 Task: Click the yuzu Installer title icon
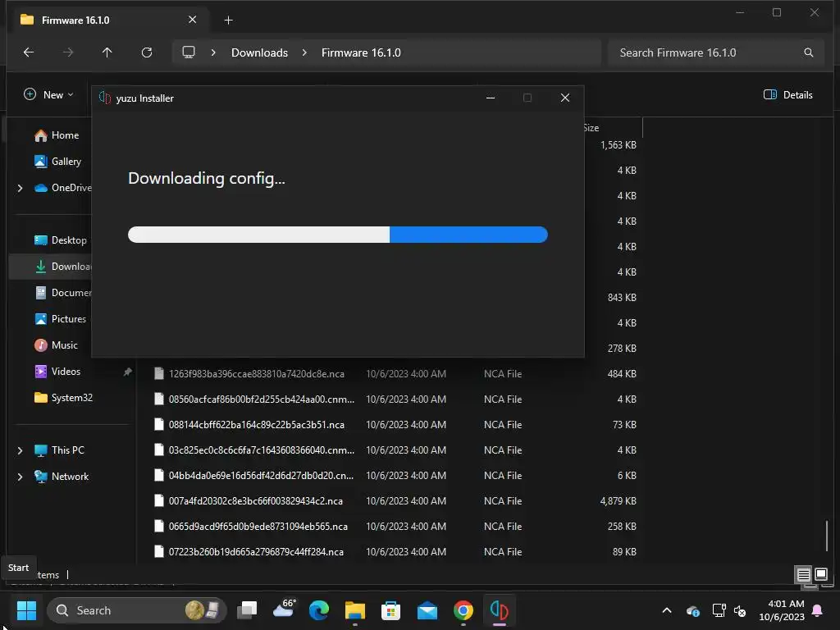[x=105, y=98]
